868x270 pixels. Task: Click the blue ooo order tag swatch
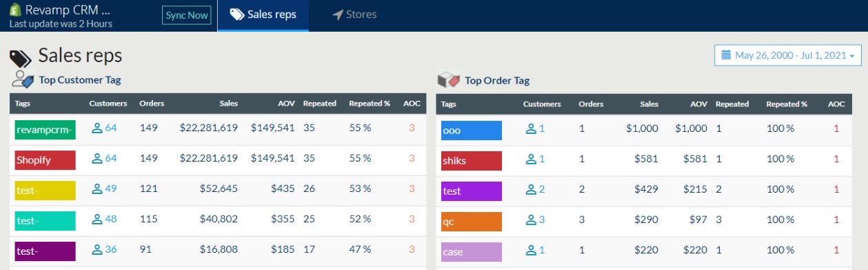coord(472,128)
